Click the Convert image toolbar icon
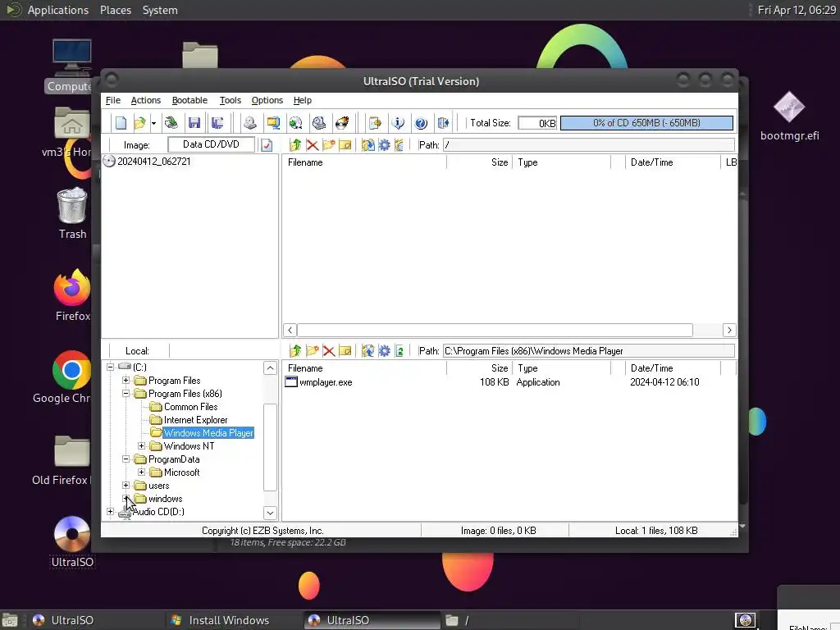The image size is (840, 630). (x=295, y=123)
